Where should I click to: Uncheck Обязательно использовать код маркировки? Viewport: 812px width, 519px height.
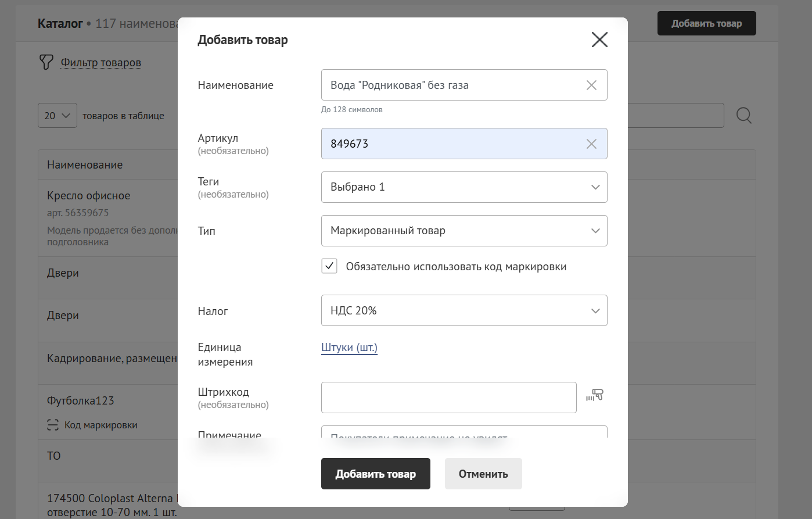click(329, 267)
